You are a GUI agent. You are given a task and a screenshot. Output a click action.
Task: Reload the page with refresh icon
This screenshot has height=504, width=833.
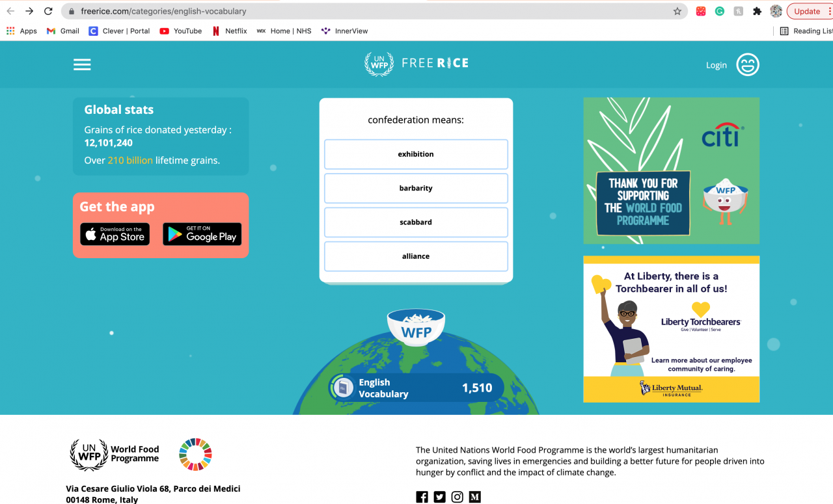[48, 11]
